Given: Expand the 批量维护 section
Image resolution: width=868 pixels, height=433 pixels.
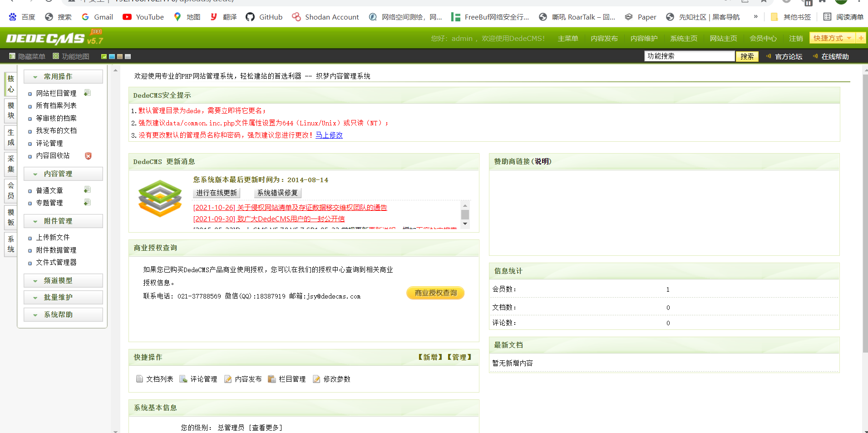Looking at the screenshot, I should 63,297.
